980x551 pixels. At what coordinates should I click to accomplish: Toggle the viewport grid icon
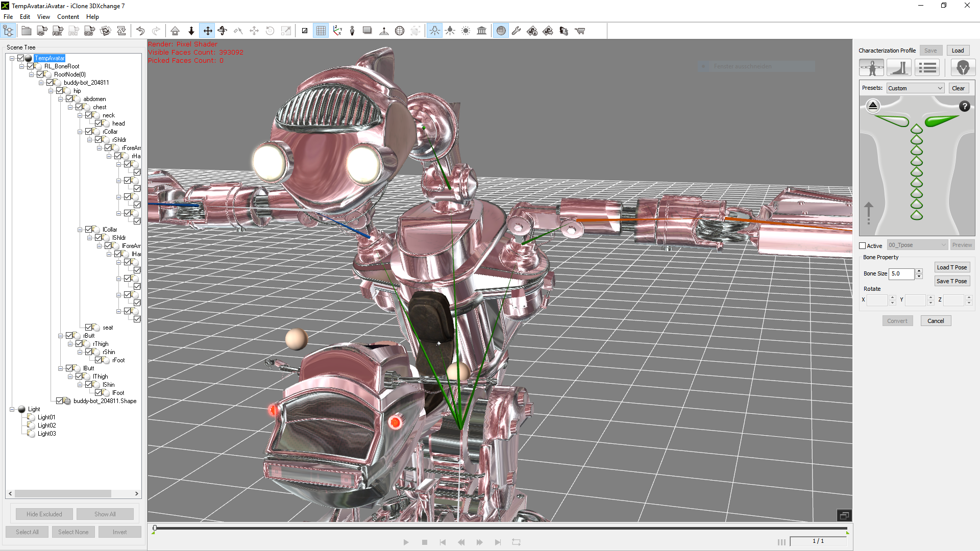click(x=321, y=31)
